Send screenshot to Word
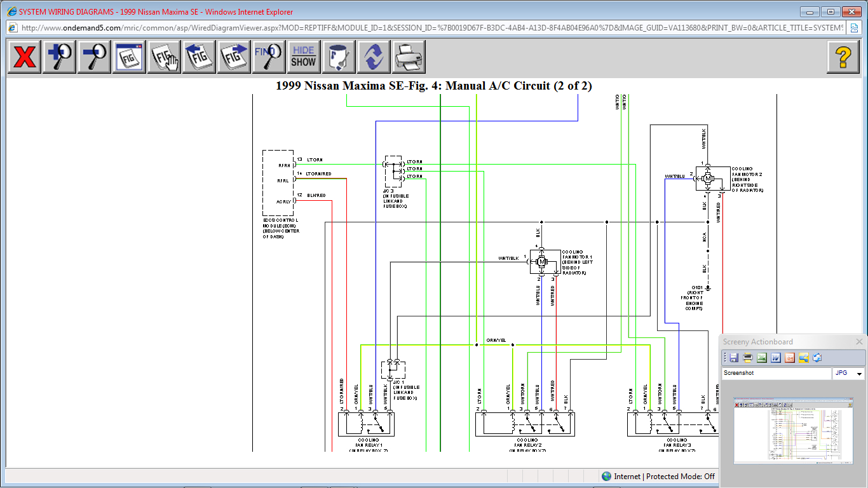This screenshot has width=868, height=488. tap(776, 358)
